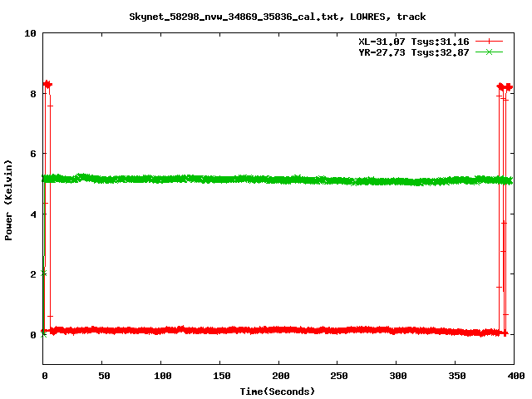The height and width of the screenshot is (399, 532).
Task: Click the Time(Seconds) x-axis label
Action: pos(278,392)
